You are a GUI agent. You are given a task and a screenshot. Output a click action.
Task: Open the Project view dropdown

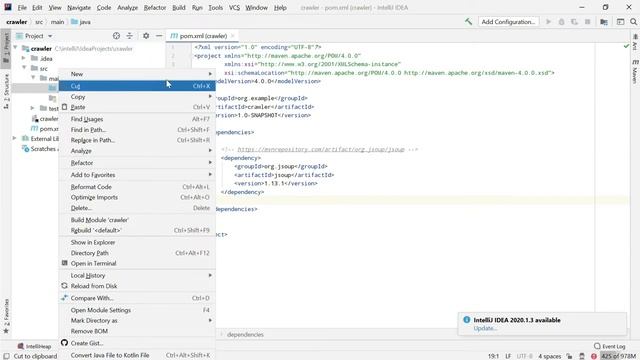[35, 36]
